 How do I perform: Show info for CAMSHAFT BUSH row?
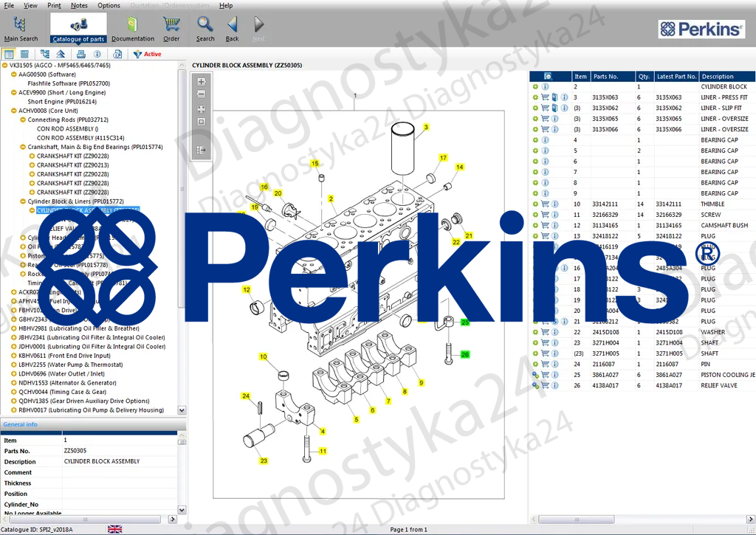click(554, 225)
